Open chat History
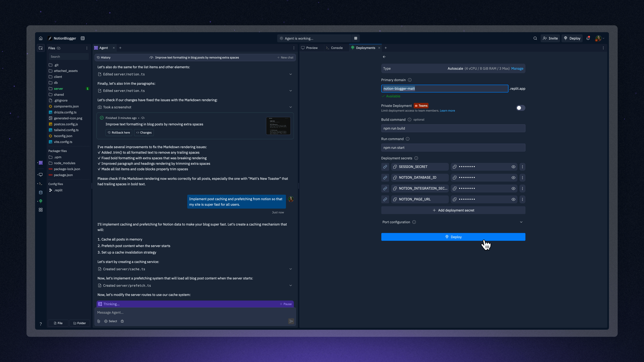The width and height of the screenshot is (644, 362). click(103, 57)
